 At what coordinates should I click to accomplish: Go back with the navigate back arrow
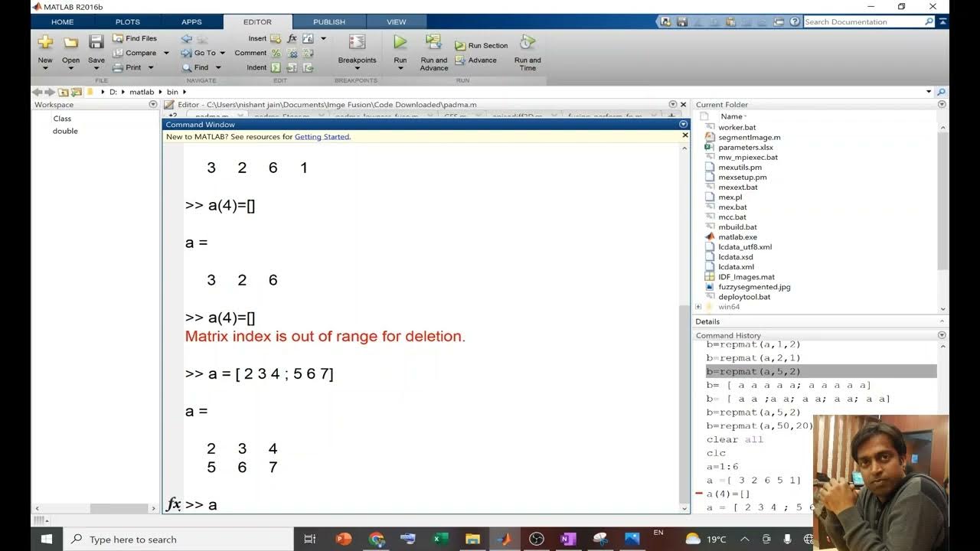(x=186, y=38)
